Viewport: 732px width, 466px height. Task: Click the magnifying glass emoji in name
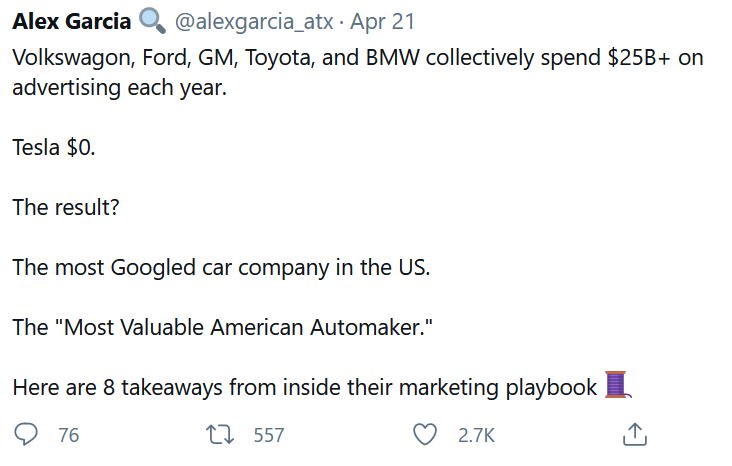click(151, 21)
